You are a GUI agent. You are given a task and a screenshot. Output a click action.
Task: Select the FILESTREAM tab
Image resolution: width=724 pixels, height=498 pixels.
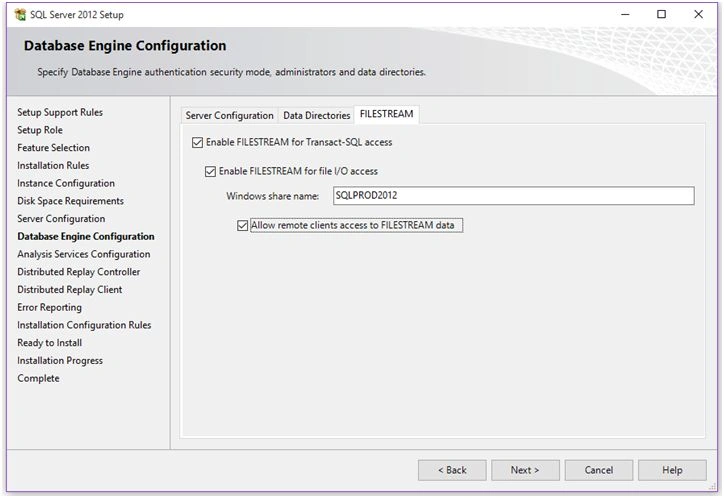tap(386, 114)
